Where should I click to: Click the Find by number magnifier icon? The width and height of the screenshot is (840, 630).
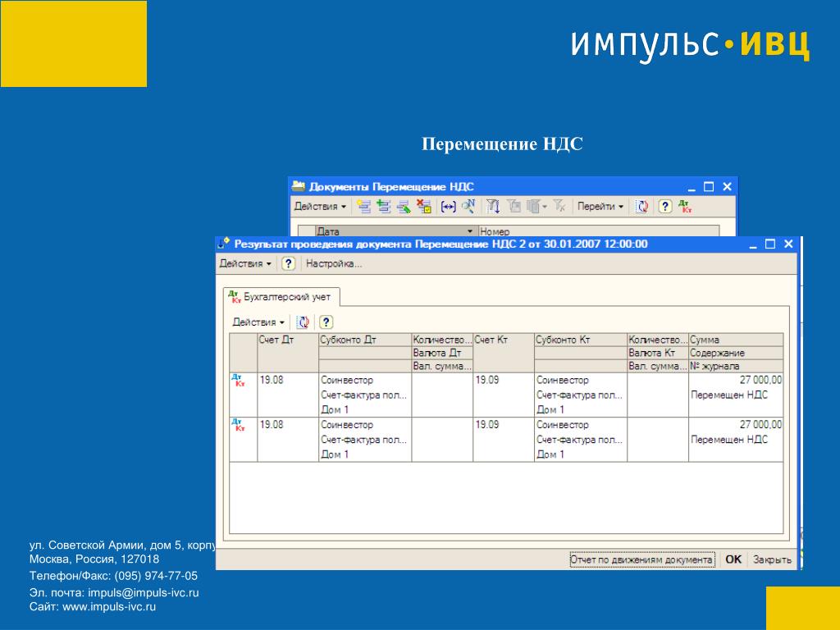(468, 206)
